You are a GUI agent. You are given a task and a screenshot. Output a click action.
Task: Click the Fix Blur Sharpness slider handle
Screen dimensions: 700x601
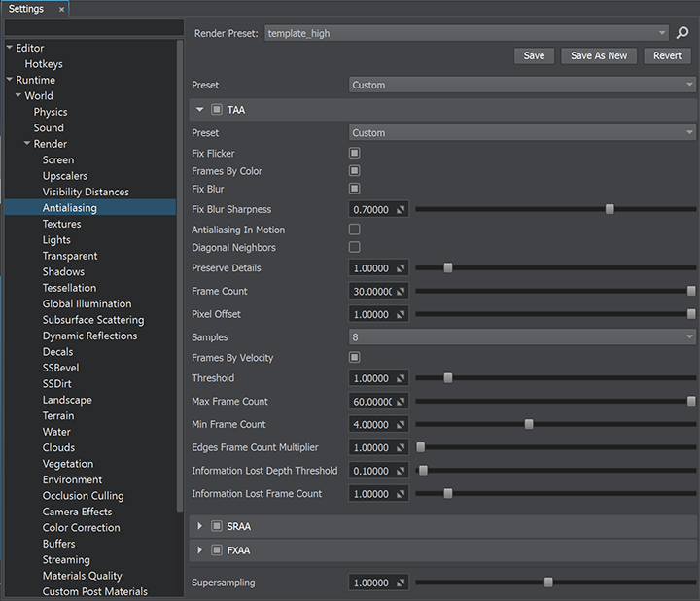[x=610, y=209]
